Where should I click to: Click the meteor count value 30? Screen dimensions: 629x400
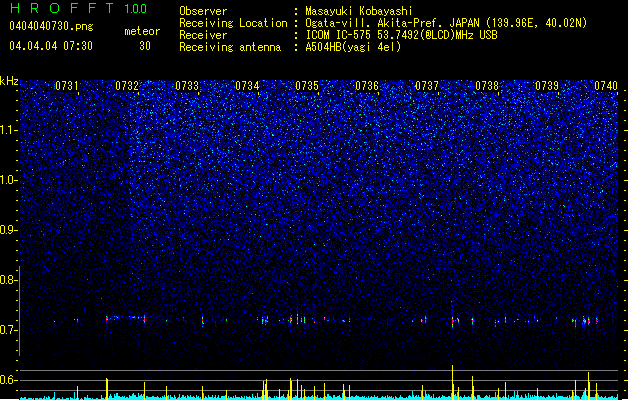coord(145,46)
